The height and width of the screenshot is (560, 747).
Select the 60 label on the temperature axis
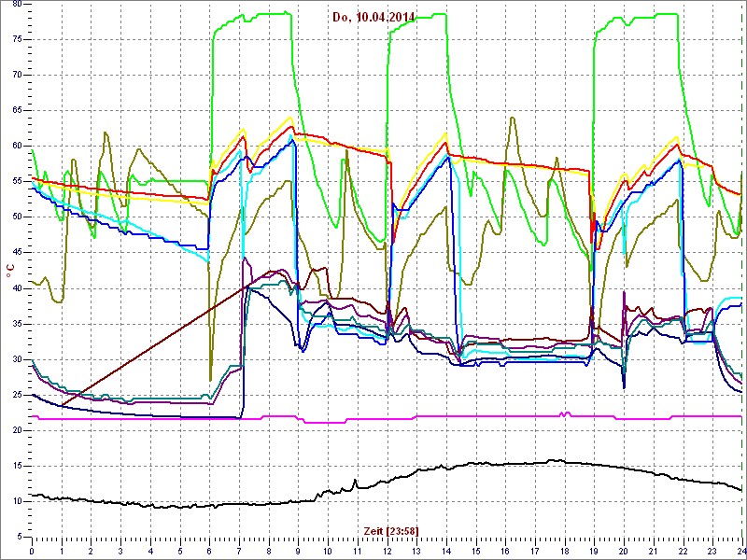click(x=17, y=147)
